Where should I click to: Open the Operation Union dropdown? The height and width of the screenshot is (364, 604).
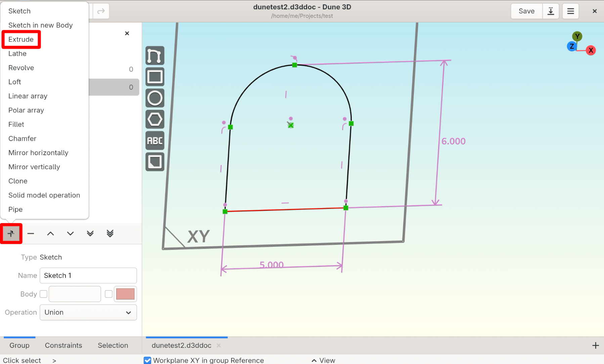pyautogui.click(x=88, y=312)
